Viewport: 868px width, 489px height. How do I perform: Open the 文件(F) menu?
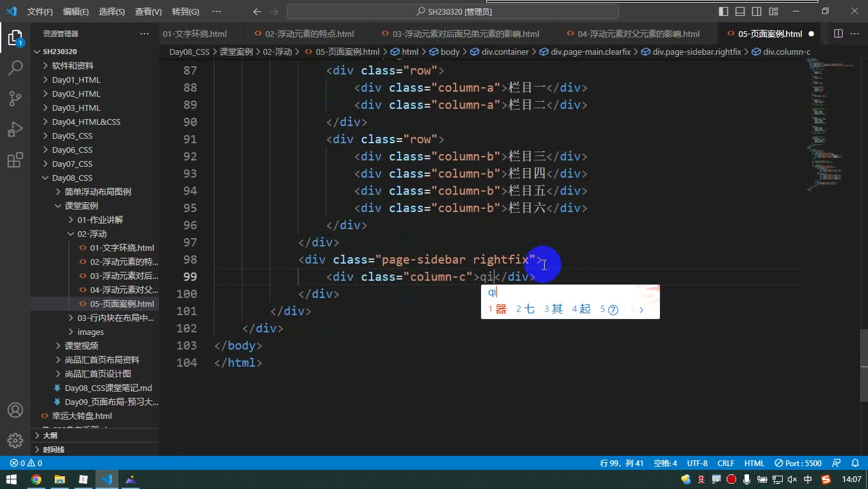click(x=40, y=11)
